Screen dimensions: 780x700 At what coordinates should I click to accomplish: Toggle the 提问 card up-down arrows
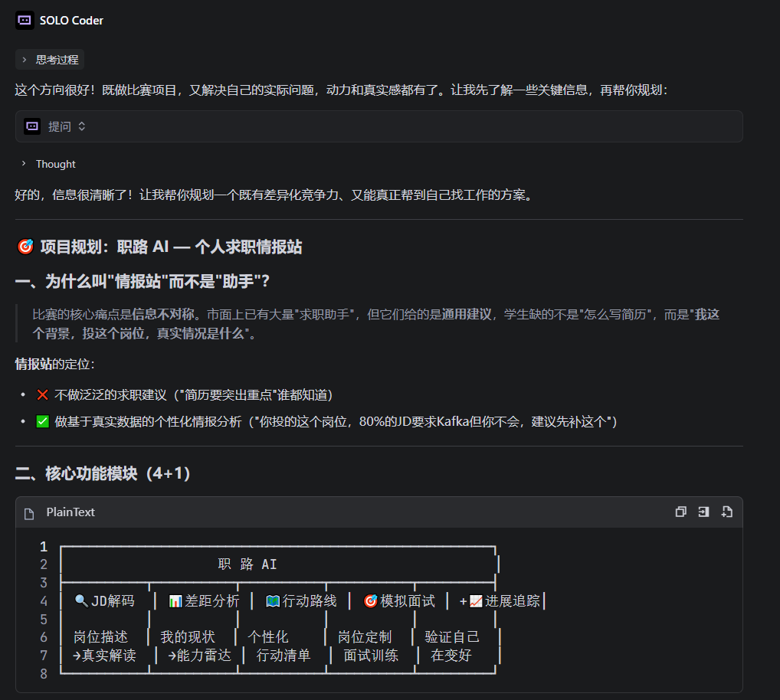(x=82, y=126)
